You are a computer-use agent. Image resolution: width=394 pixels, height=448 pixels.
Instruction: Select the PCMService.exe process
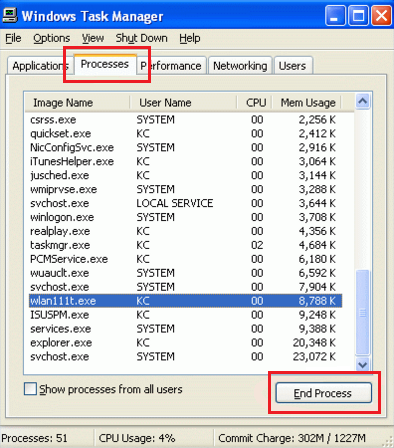click(x=185, y=259)
